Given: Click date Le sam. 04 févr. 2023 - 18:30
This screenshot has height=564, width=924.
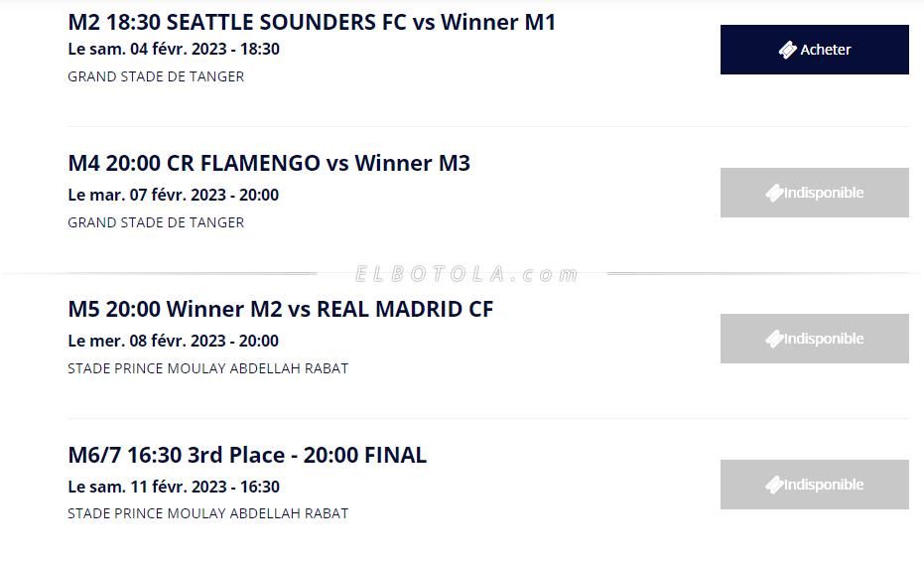Looking at the screenshot, I should tap(174, 49).
